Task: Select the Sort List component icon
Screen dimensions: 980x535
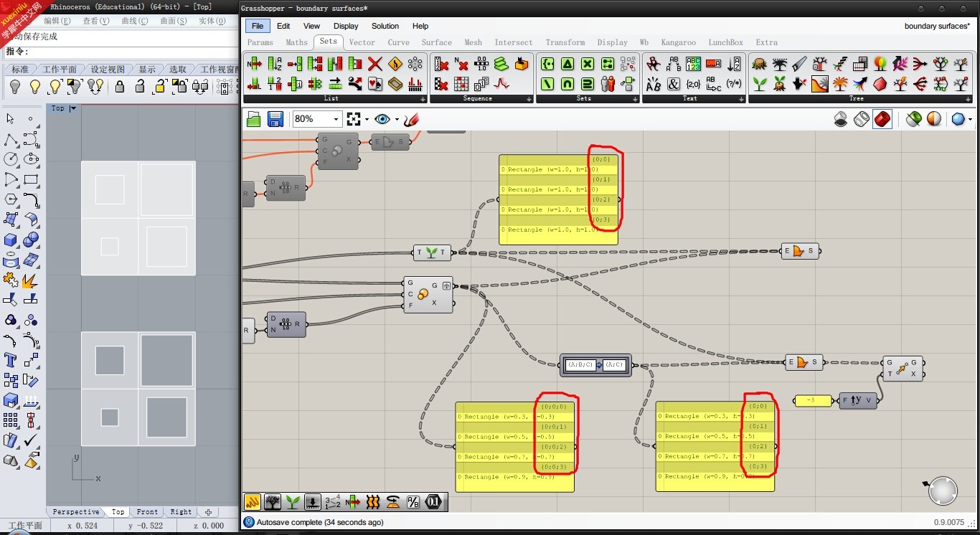Action: (x=275, y=64)
